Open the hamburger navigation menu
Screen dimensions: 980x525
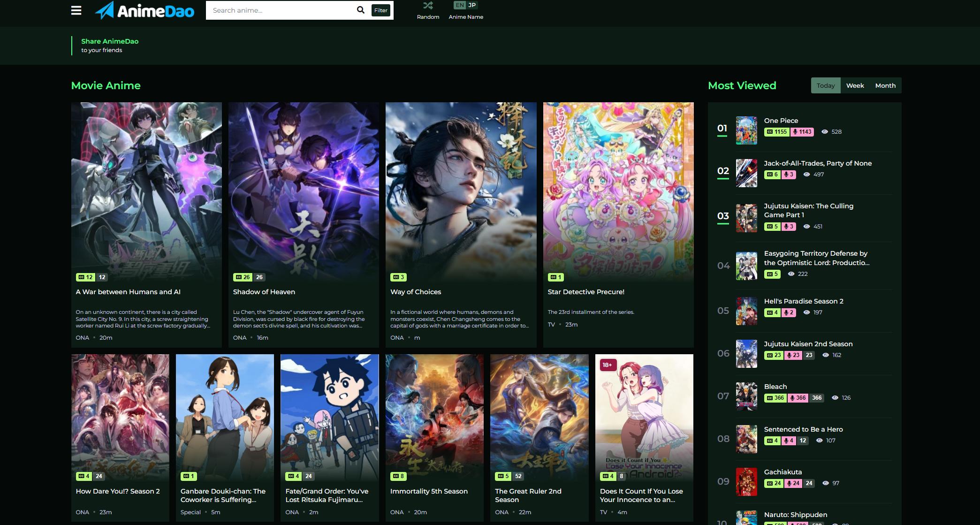76,10
